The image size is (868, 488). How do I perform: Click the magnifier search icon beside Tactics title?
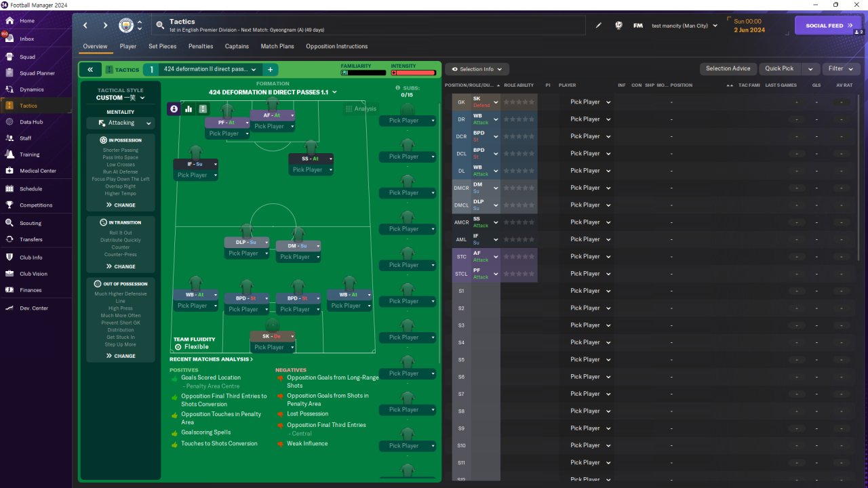(160, 26)
